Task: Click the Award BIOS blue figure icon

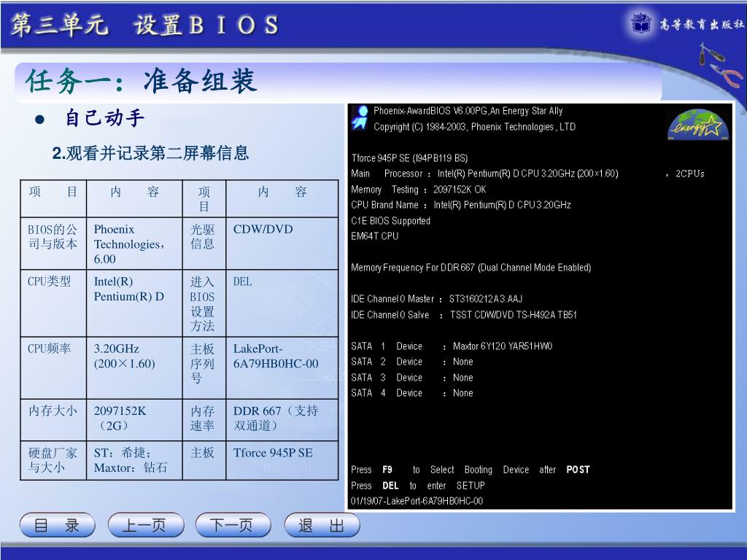Action: [360, 117]
